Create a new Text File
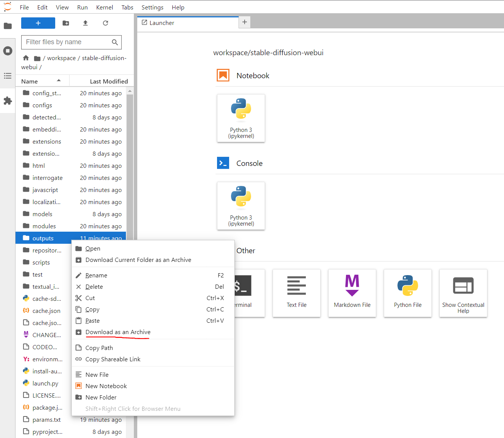The image size is (504, 438). tap(296, 293)
